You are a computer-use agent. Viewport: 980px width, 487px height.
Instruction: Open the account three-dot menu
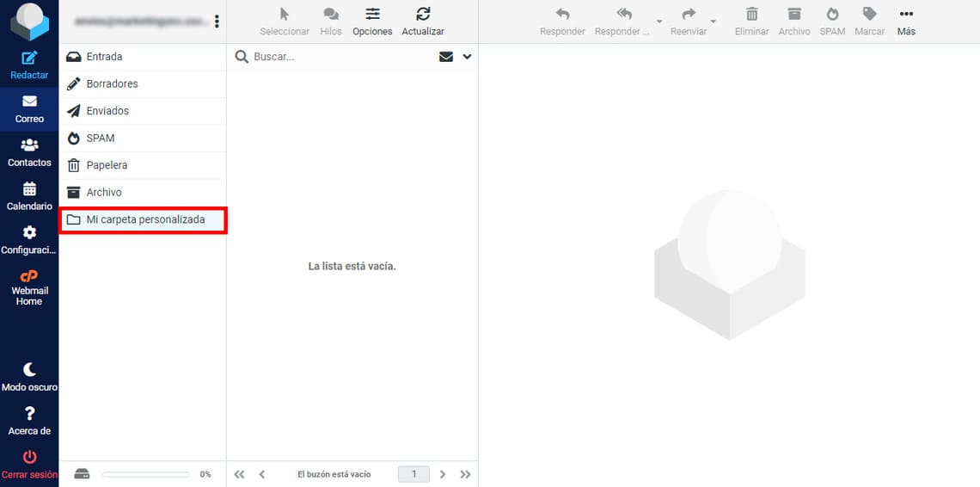click(x=217, y=22)
